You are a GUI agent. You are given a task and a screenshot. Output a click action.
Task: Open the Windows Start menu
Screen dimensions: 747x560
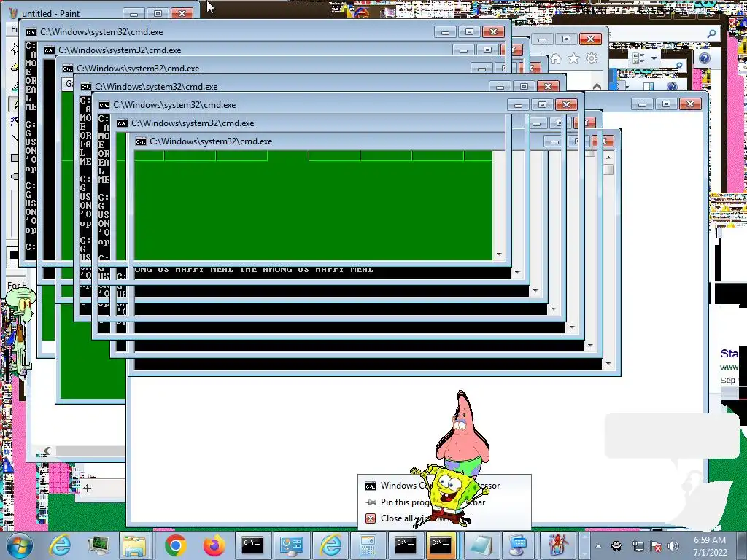point(20,545)
